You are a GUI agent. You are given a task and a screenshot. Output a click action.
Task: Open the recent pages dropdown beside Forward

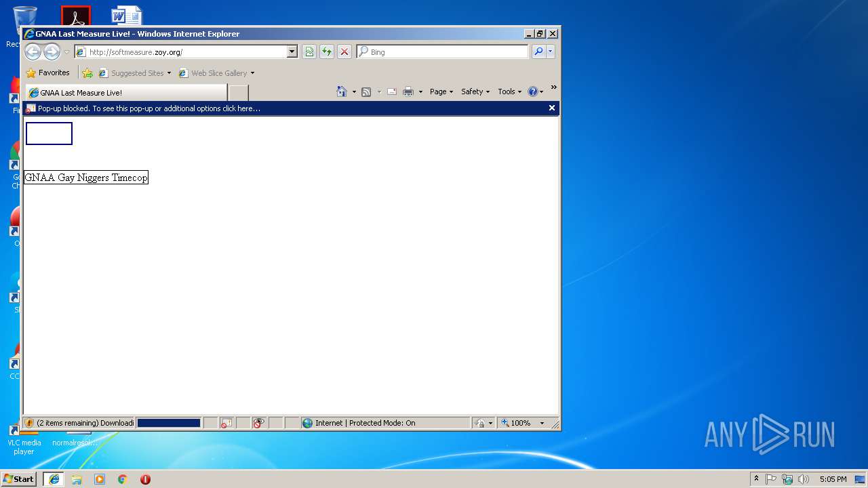[x=66, y=52]
